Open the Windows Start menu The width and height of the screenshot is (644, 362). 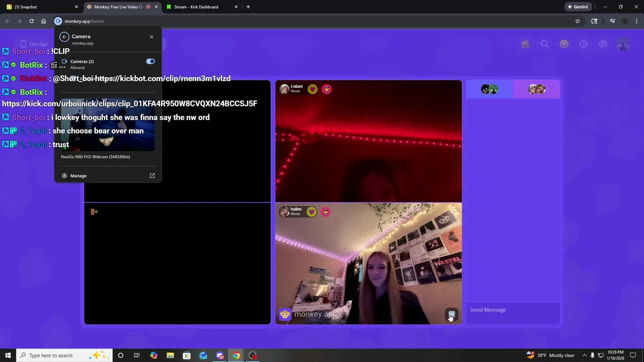8,355
